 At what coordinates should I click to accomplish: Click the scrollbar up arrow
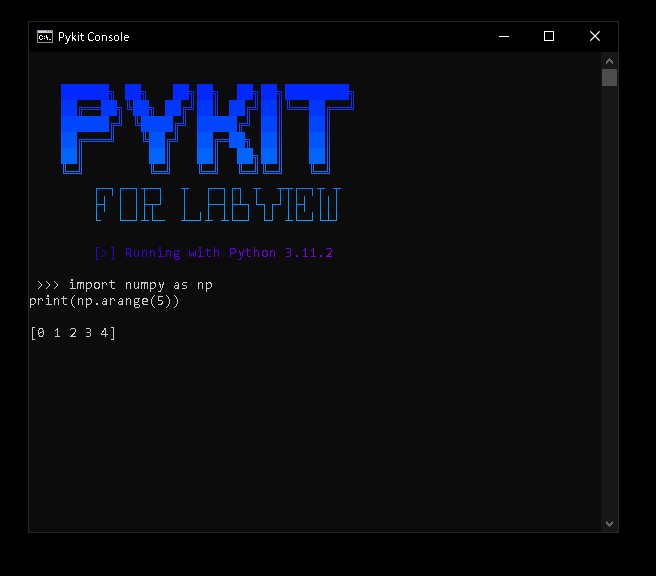click(x=609, y=61)
